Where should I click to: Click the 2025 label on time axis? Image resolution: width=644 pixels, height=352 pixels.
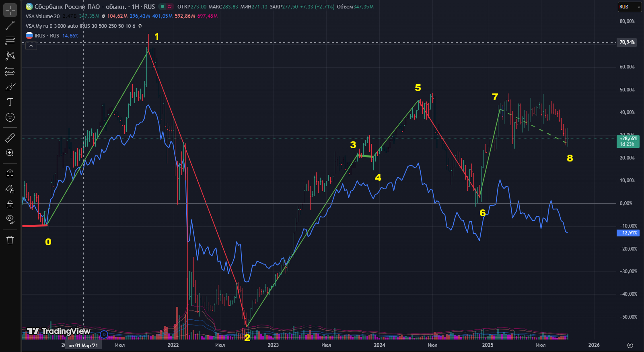[x=488, y=345]
